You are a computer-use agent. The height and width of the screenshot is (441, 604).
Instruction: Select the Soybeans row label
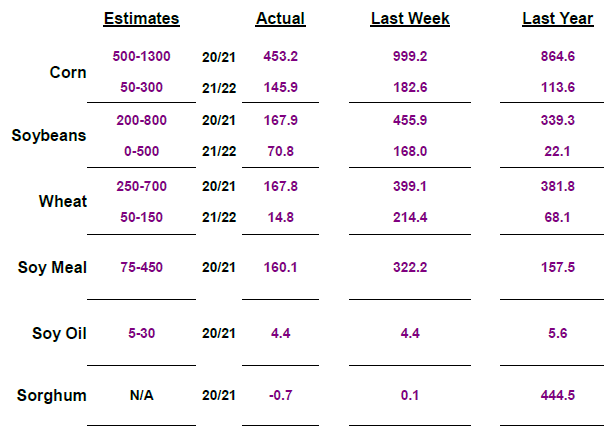49,135
